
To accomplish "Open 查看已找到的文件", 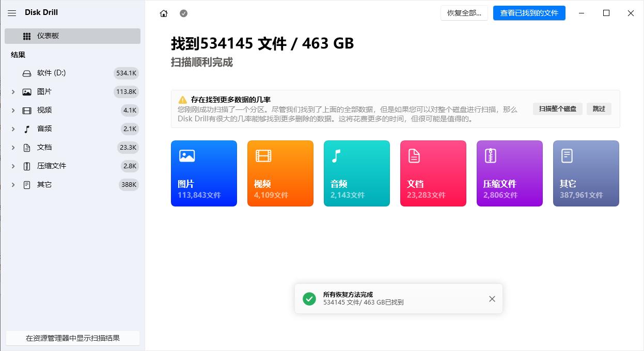I will (529, 13).
